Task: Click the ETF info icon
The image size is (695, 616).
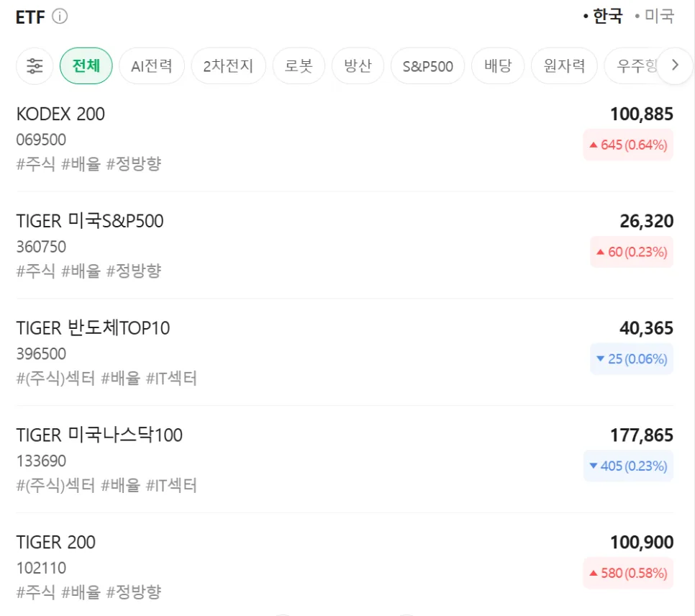Action: (60, 17)
